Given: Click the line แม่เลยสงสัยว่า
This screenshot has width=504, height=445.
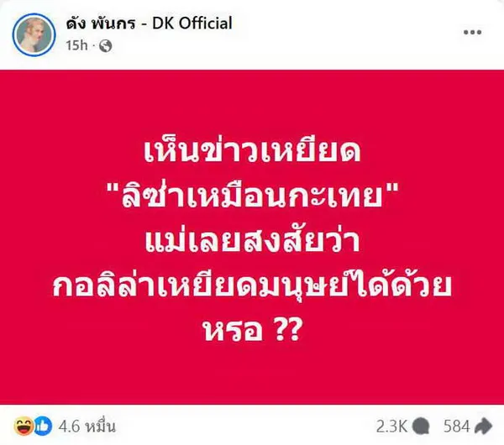Looking at the screenshot, I should (x=252, y=241).
